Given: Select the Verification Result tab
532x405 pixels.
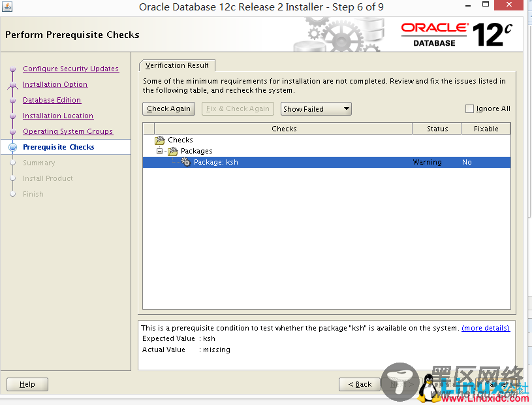Looking at the screenshot, I should (177, 65).
